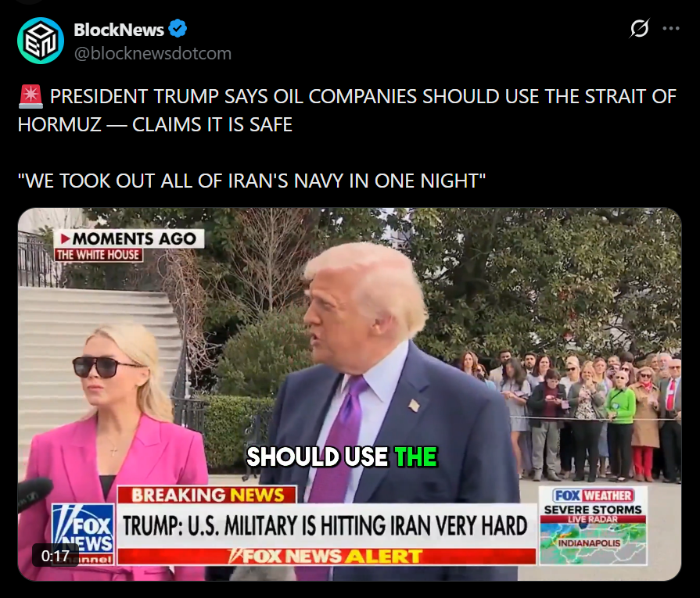Screen dimensions: 700x598
Task: Click the MOMENTS AGO label in the video
Action: pyautogui.click(x=129, y=238)
